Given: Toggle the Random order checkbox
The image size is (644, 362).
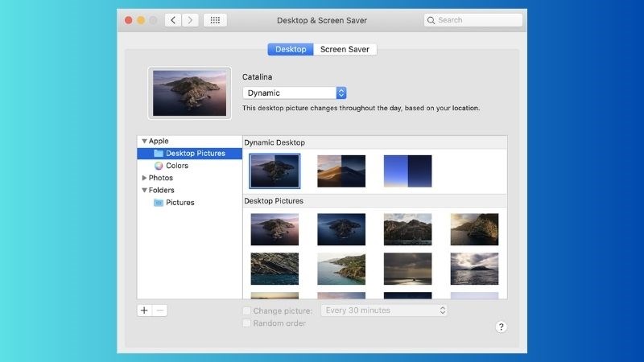Looking at the screenshot, I should 246,323.
